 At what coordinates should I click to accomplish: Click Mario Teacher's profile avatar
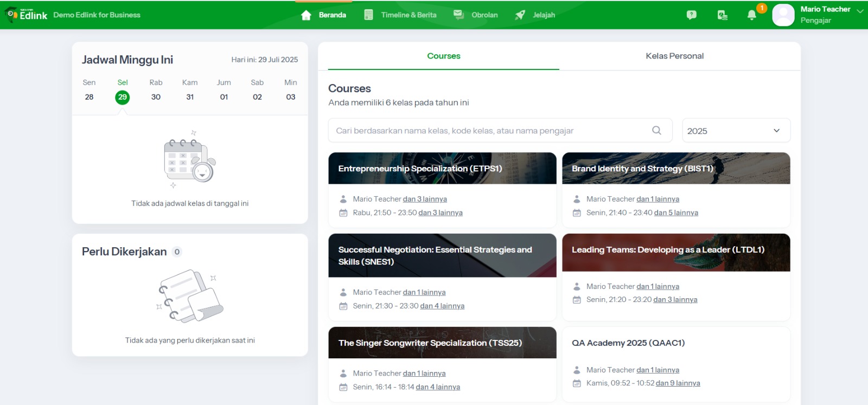click(783, 15)
